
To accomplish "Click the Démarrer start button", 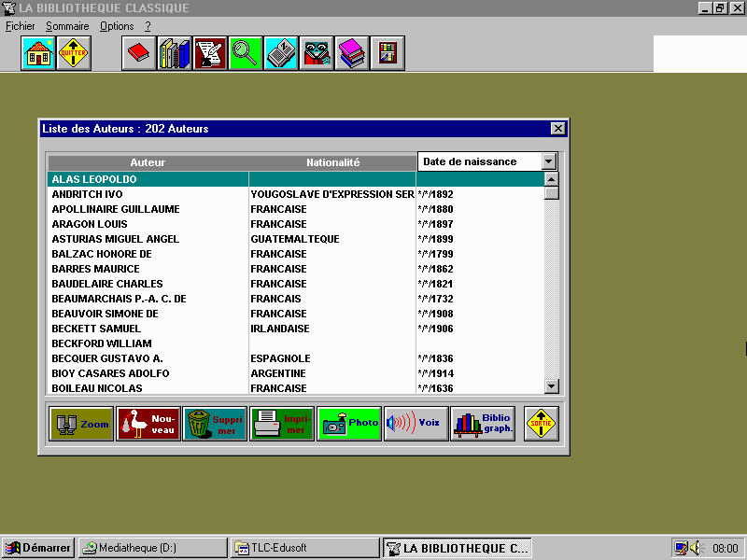I will point(38,548).
